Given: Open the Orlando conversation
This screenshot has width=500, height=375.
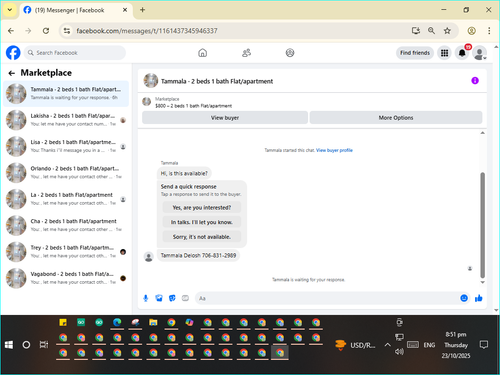Looking at the screenshot, I should click(x=66, y=173).
